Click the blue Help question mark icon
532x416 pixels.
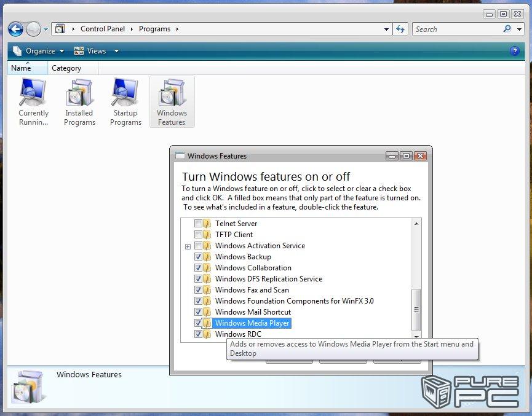[x=514, y=51]
